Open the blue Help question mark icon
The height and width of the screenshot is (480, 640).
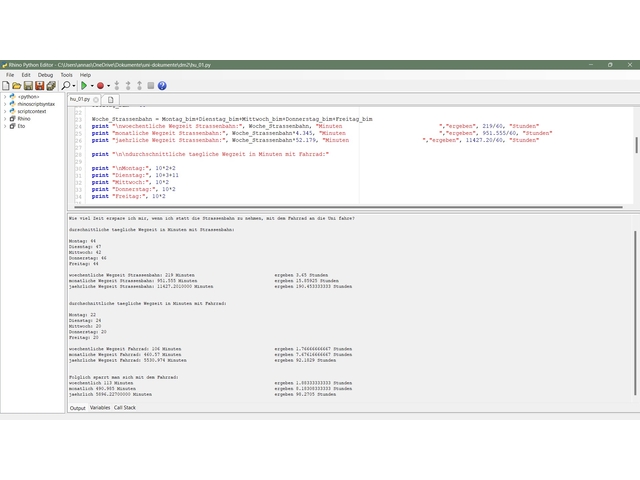coord(162,86)
